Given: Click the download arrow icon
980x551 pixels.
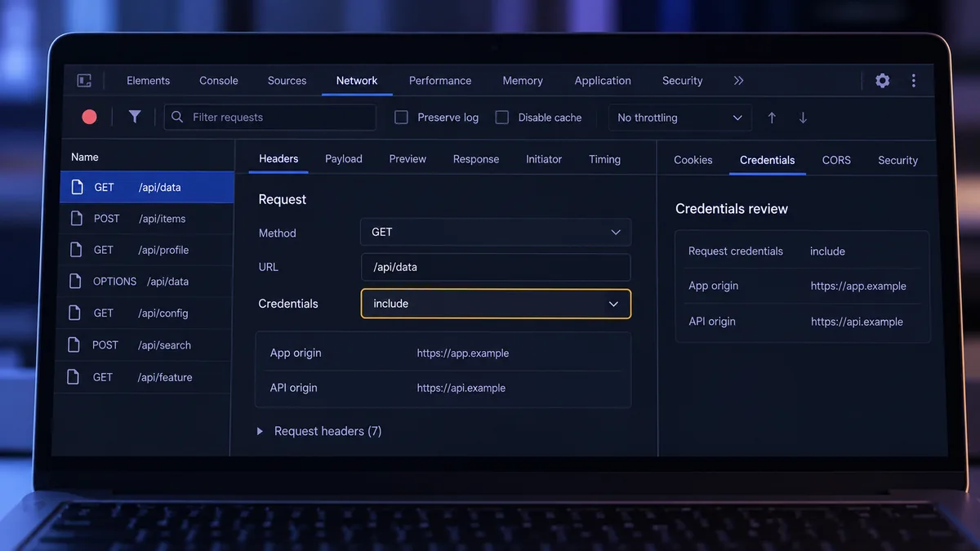Looking at the screenshot, I should tap(803, 118).
